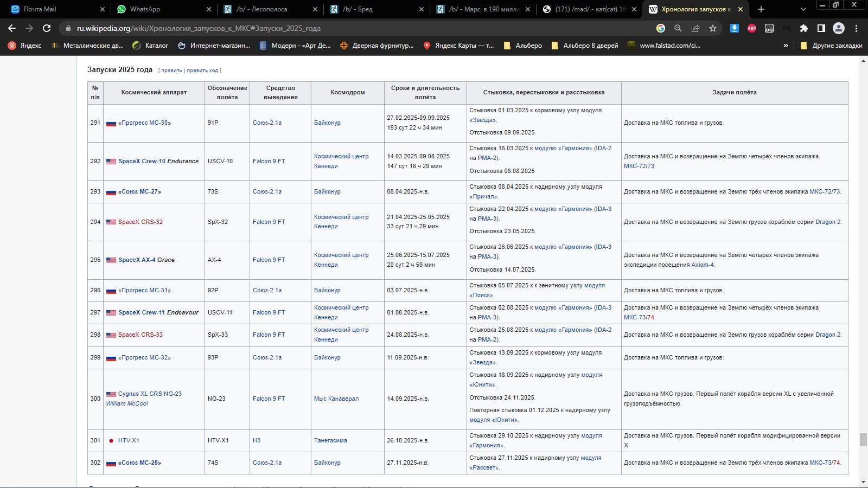This screenshot has width=868, height=488.
Task: Open the Chrome three-dot menu
Action: click(x=856, y=28)
